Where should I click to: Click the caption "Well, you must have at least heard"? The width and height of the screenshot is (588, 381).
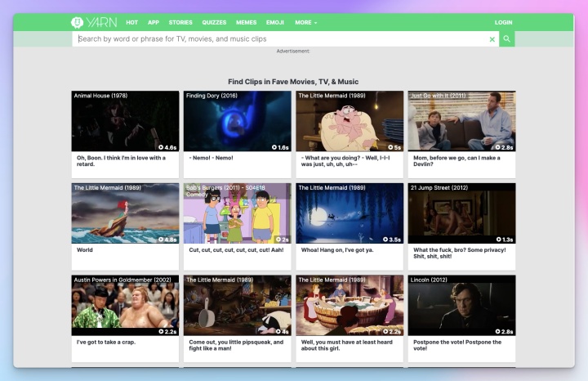coord(347,345)
